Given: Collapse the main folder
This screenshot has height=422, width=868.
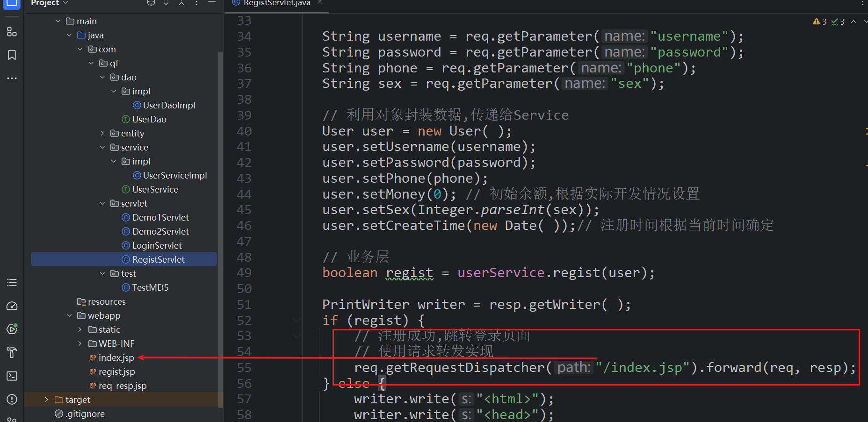Looking at the screenshot, I should pos(58,21).
